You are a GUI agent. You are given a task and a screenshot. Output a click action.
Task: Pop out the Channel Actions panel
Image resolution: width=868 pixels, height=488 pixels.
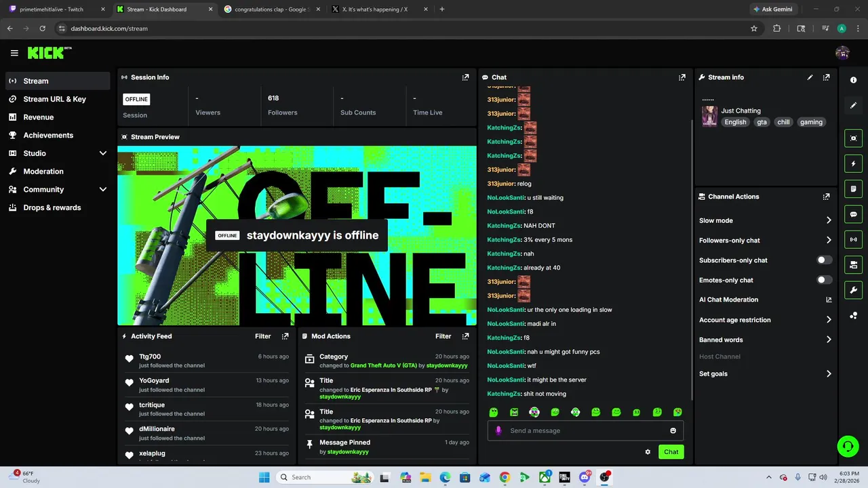point(826,197)
